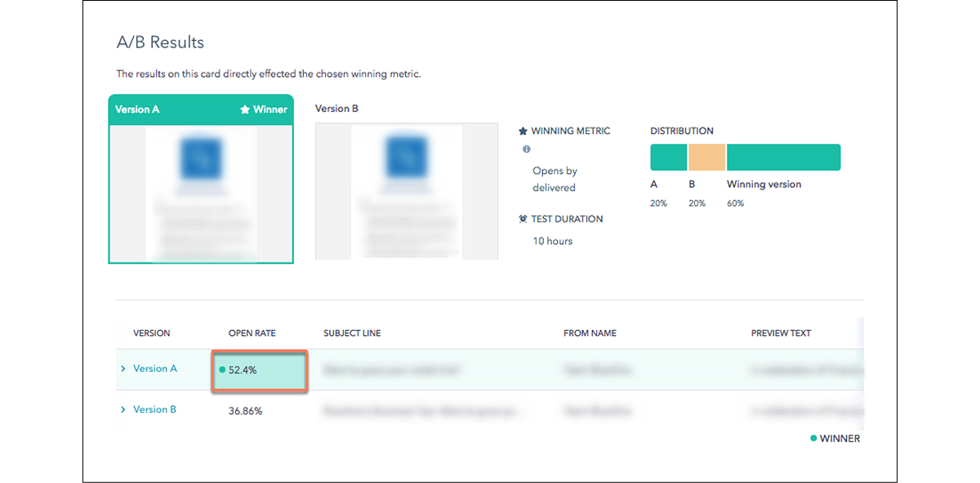The height and width of the screenshot is (483, 980).
Task: Open the Version A link in the table
Action: (x=155, y=369)
